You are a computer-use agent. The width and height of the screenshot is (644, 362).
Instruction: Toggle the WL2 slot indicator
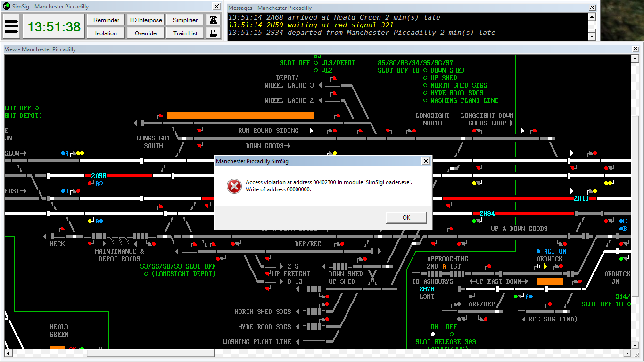tap(316, 70)
